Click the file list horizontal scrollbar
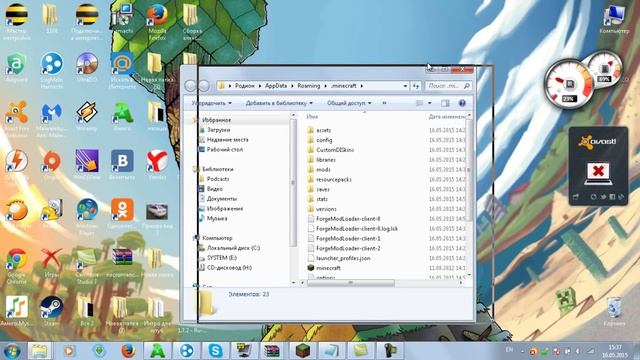640x360 pixels. click(351, 282)
